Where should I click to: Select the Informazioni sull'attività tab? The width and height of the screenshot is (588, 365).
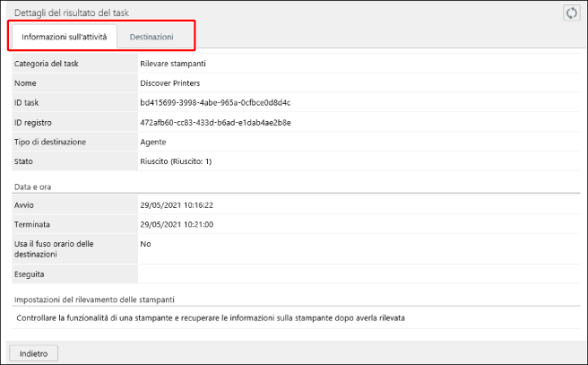[x=64, y=37]
